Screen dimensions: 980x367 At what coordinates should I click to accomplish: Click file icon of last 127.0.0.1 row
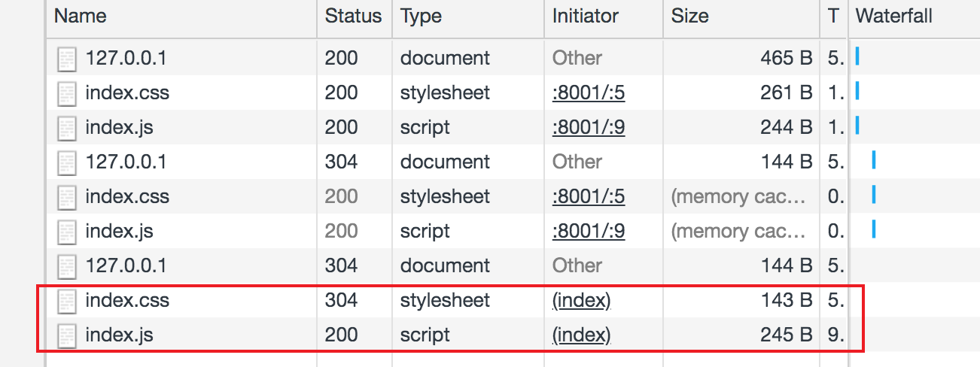67,266
